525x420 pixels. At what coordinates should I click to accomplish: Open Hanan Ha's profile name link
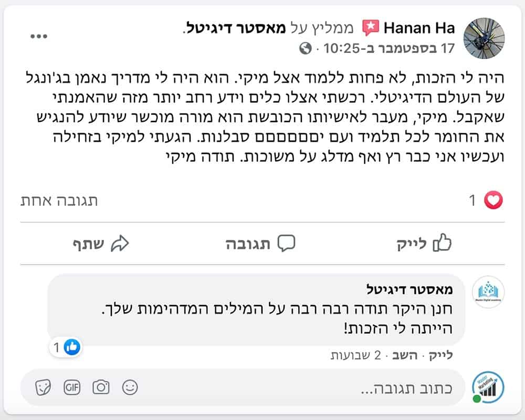(419, 27)
